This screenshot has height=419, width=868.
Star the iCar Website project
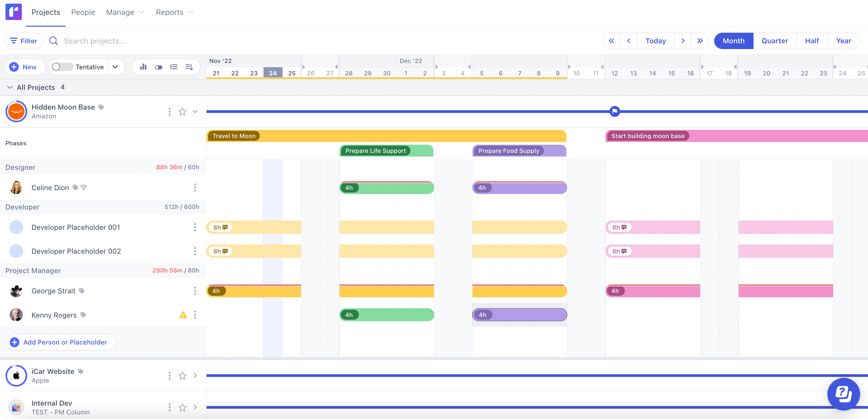coord(182,375)
